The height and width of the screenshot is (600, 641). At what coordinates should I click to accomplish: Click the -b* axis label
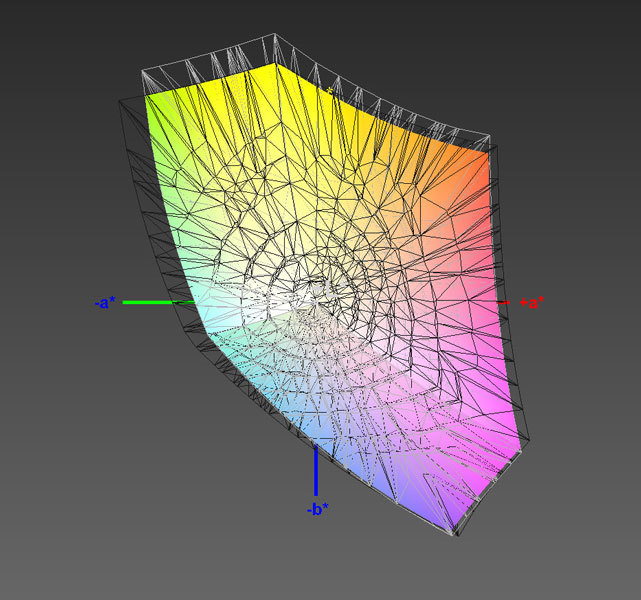tap(318, 509)
